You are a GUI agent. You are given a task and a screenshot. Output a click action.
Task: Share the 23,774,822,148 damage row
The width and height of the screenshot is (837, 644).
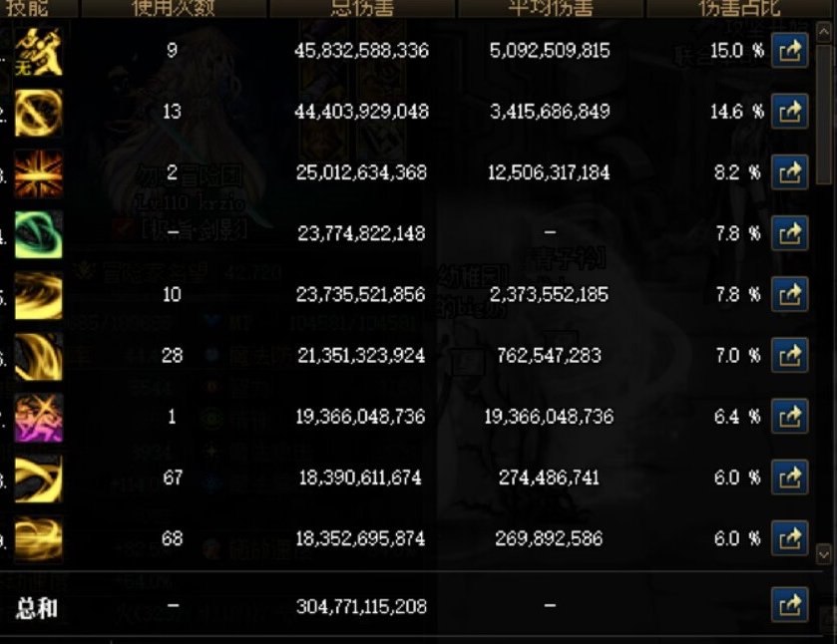789,233
